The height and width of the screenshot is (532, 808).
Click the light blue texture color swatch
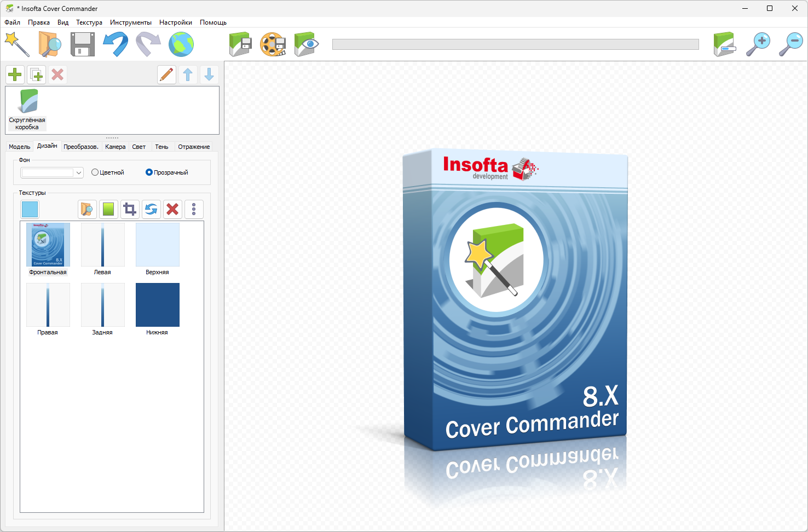click(x=30, y=209)
